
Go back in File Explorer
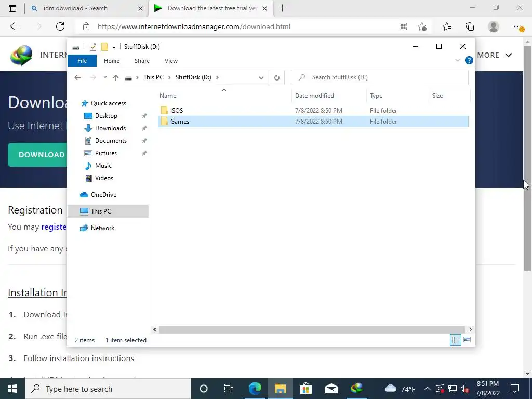click(77, 77)
